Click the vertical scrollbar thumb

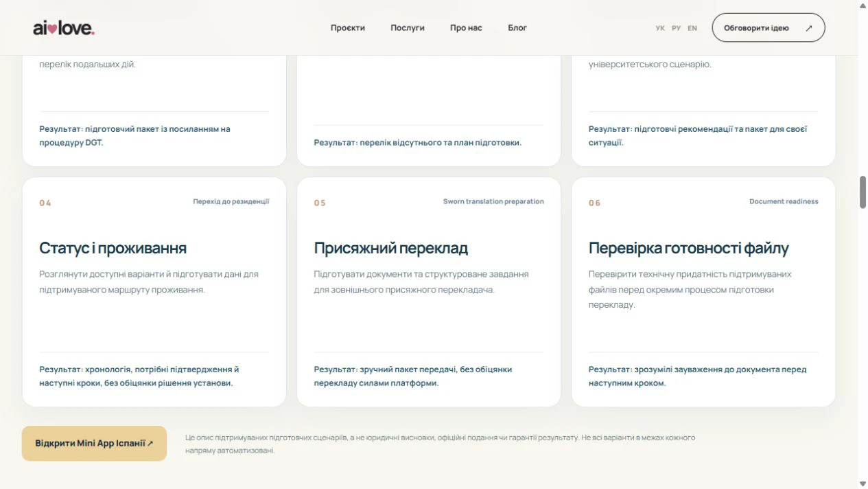(863, 192)
